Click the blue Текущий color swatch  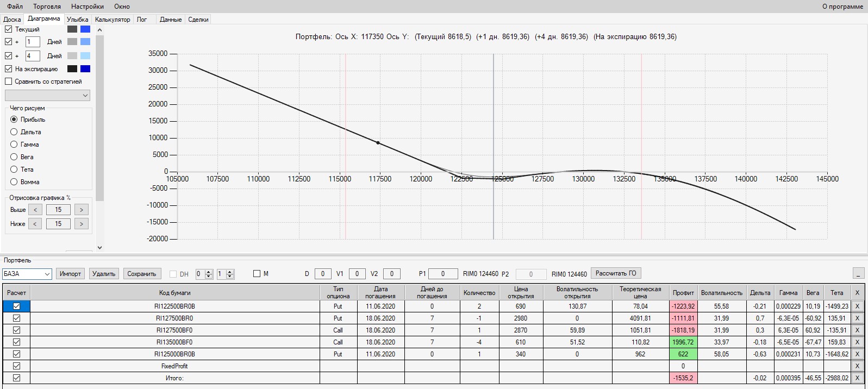click(85, 29)
